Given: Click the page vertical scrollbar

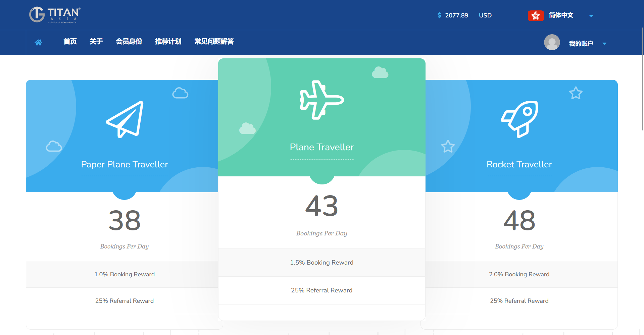Looking at the screenshot, I should pos(642,79).
